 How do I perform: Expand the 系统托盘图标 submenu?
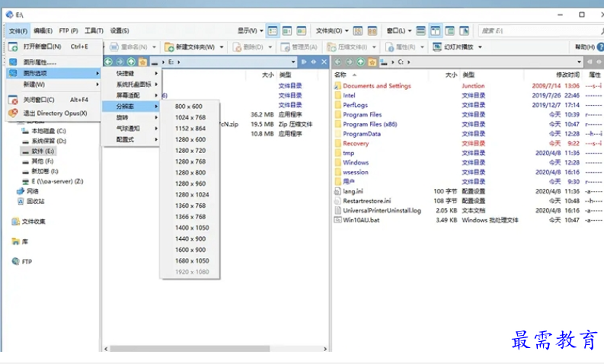point(131,85)
